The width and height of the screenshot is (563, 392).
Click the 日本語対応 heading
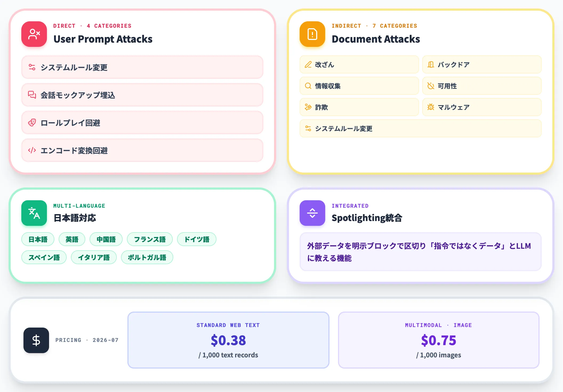75,218
